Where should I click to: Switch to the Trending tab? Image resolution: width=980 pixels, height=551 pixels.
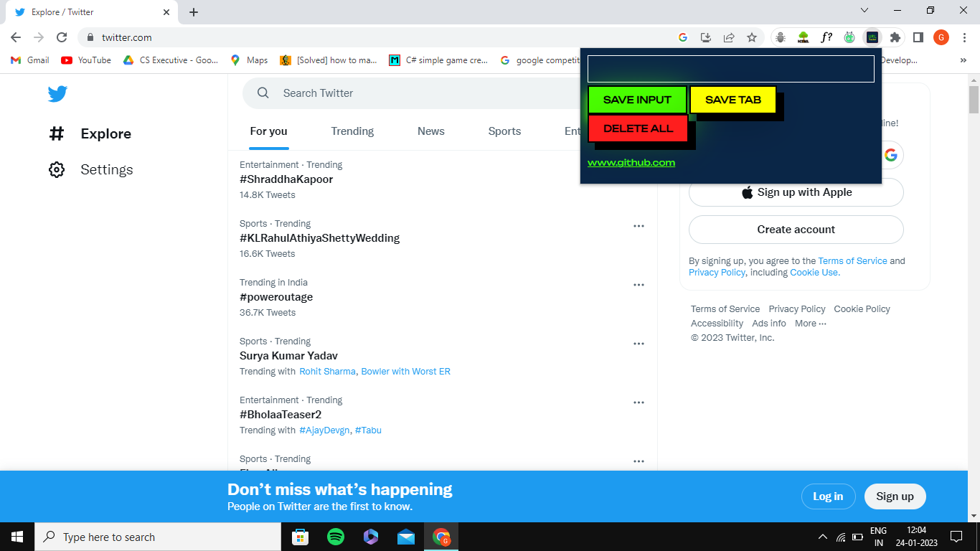click(x=352, y=131)
